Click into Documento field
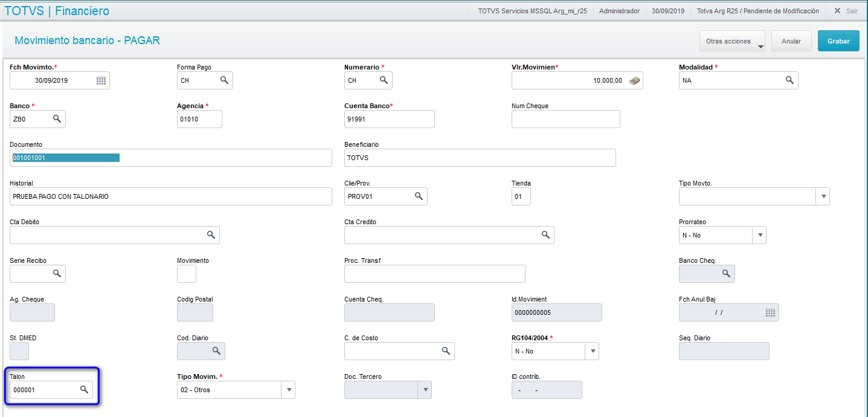Screen dimensions: 868x417 (171, 158)
